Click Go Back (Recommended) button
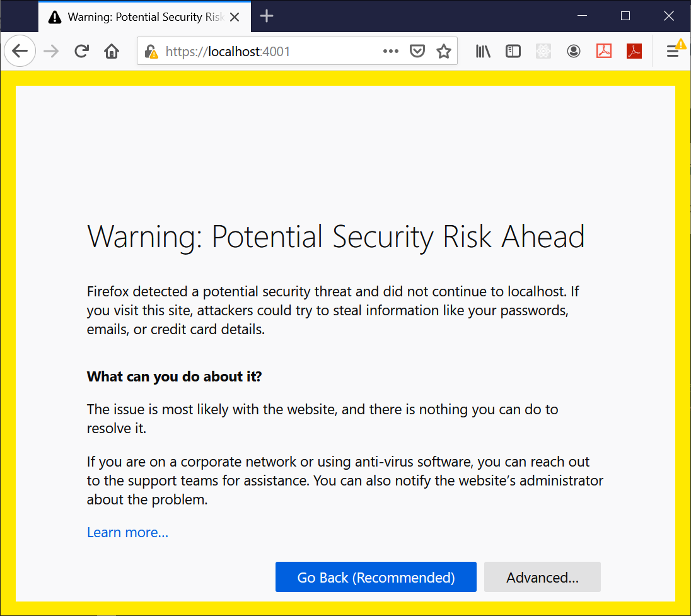The height and width of the screenshot is (616, 691). point(376,578)
